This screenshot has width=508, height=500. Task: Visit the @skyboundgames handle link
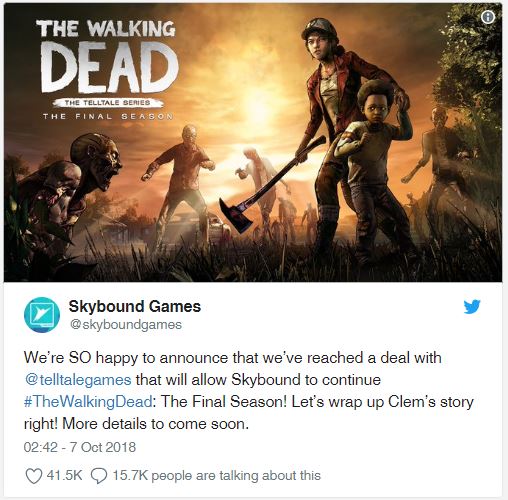coord(126,325)
